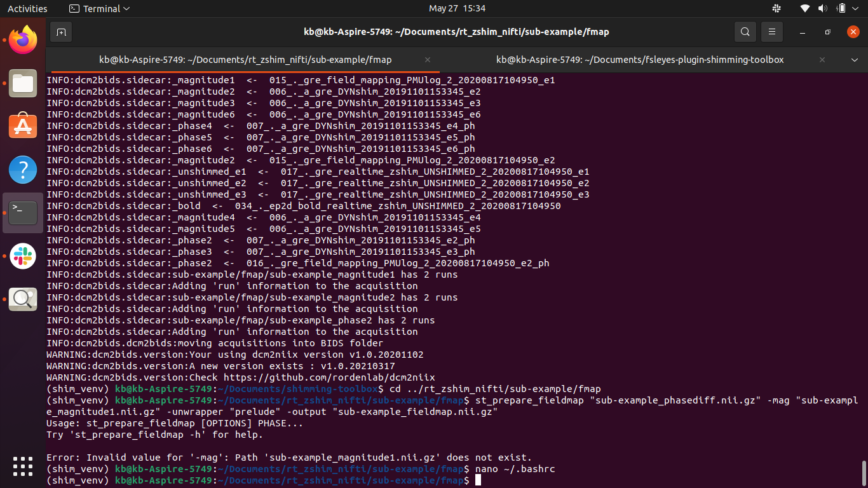Expand the system menu arrow in top bar
The width and height of the screenshot is (868, 488).
(857, 8)
